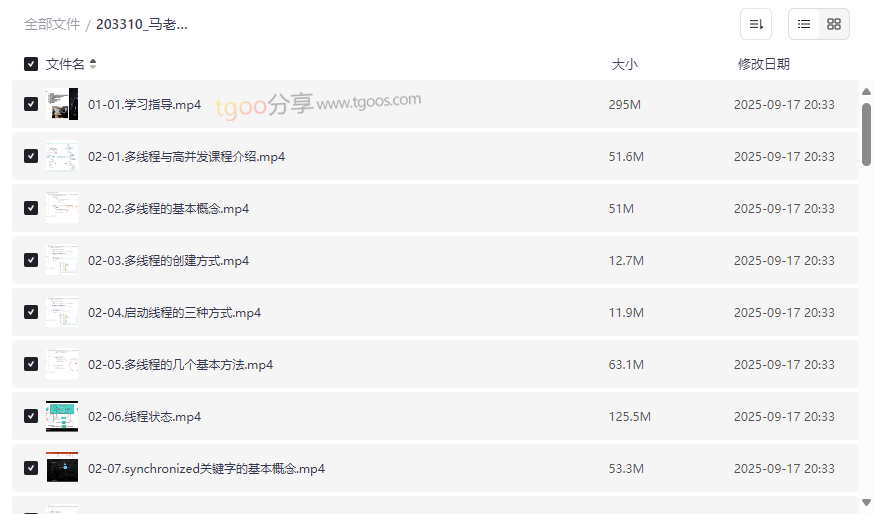Sort by file name using the arrow toggle

(x=93, y=64)
